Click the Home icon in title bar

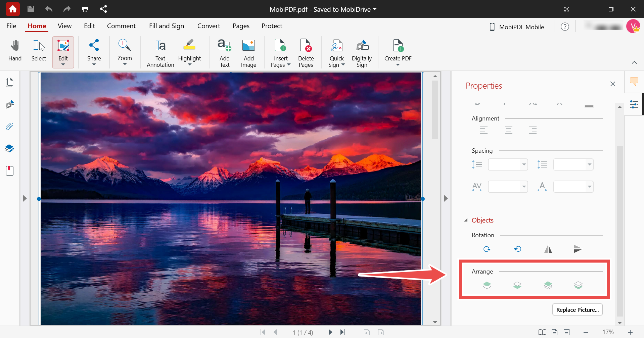(13, 9)
